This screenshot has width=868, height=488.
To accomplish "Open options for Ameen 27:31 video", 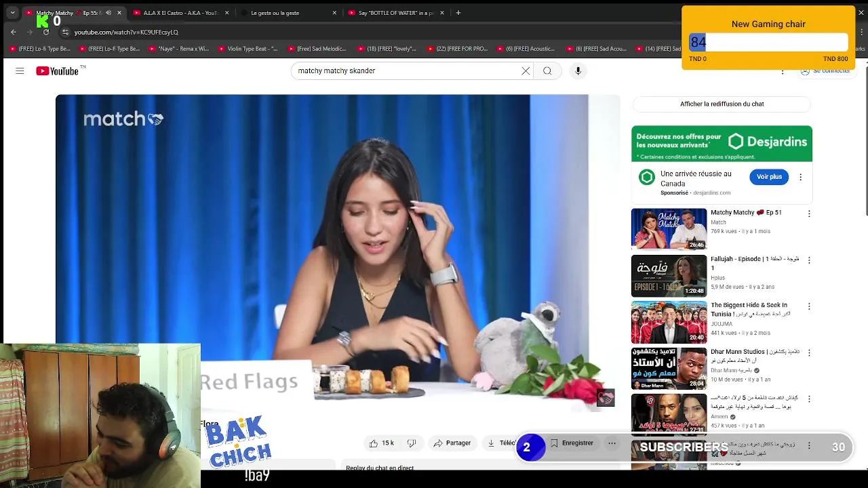I will 808,399.
